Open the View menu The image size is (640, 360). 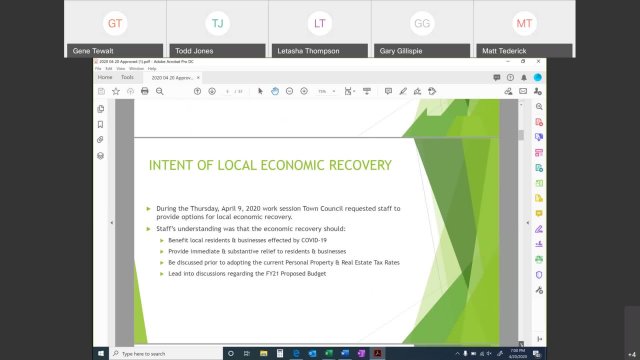121,69
